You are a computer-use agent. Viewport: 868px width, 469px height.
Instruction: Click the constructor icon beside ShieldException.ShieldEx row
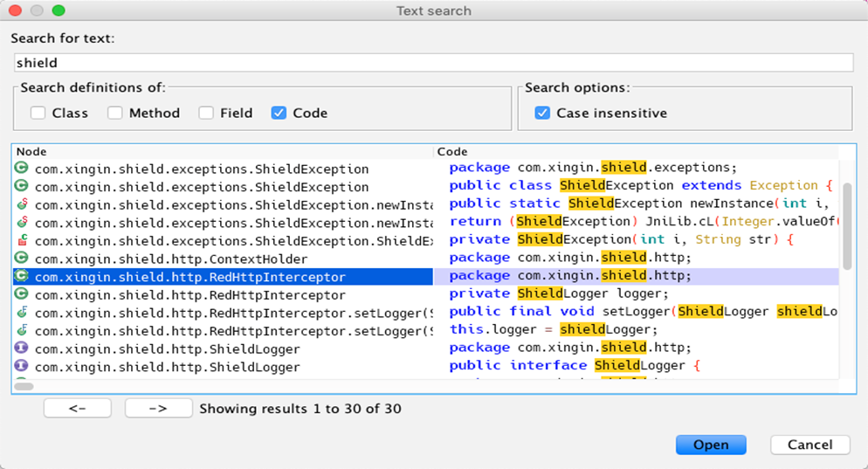[x=22, y=240]
